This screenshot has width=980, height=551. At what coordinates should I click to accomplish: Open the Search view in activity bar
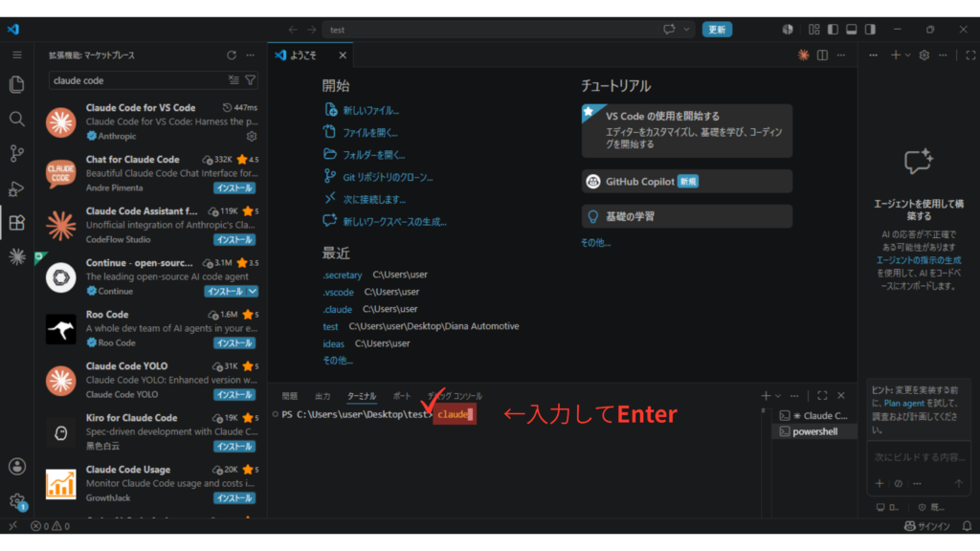(17, 119)
